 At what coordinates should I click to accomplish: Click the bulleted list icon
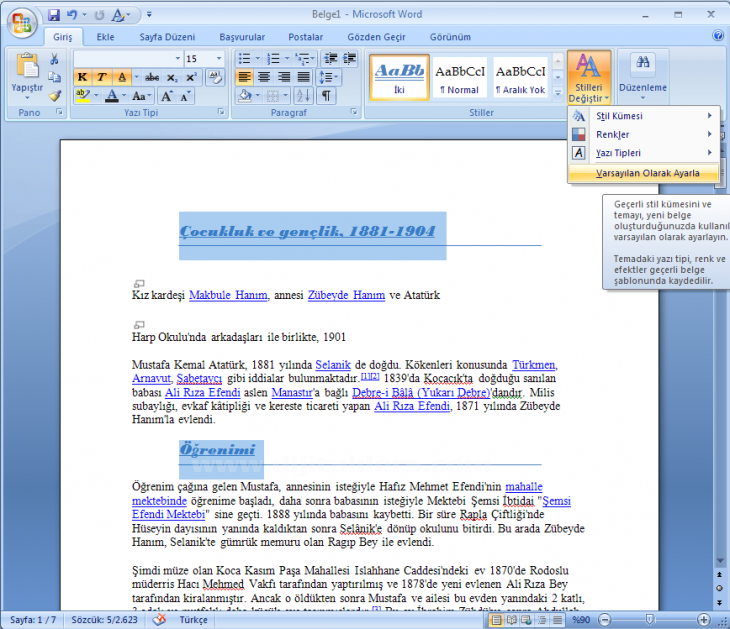tap(246, 59)
